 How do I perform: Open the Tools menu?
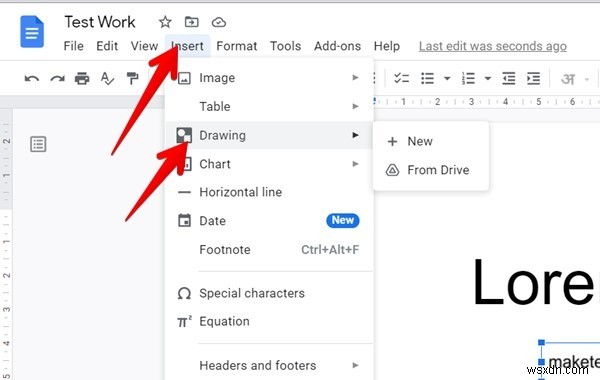pyautogui.click(x=285, y=46)
